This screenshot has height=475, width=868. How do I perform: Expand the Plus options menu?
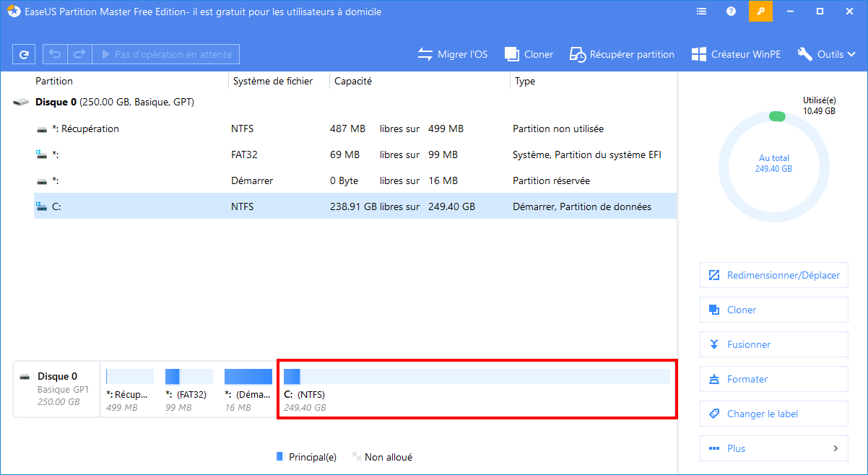click(774, 448)
